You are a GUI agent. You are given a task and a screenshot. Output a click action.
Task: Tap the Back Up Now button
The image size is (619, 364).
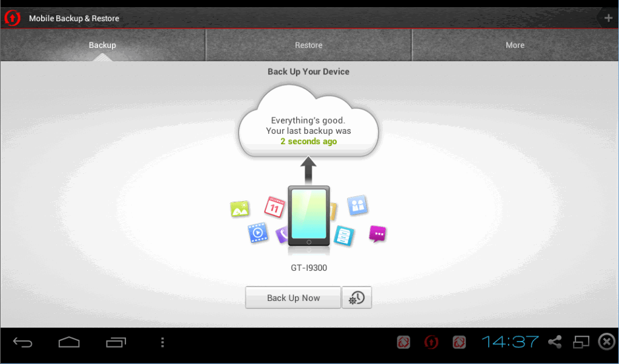coord(293,297)
